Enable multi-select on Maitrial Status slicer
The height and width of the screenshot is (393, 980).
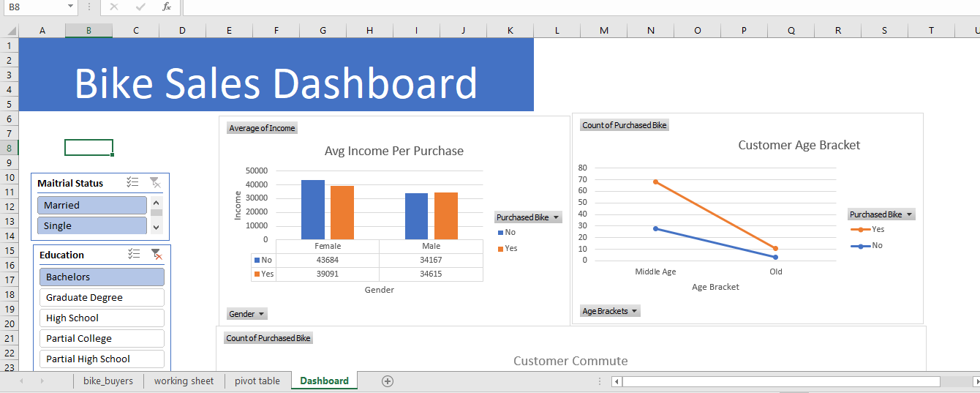(133, 183)
